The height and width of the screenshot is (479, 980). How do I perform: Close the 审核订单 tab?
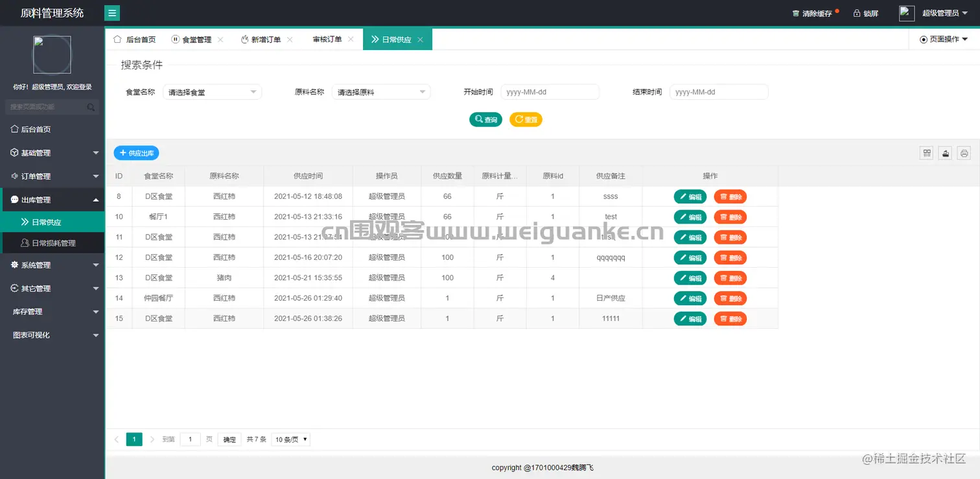click(x=351, y=40)
